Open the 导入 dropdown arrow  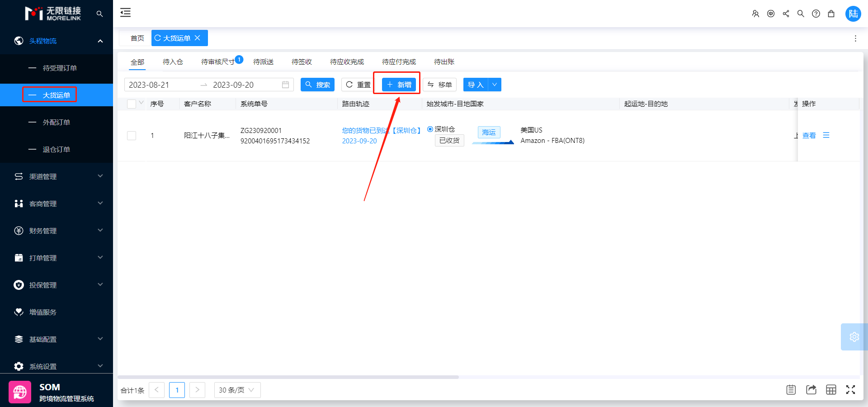point(495,85)
